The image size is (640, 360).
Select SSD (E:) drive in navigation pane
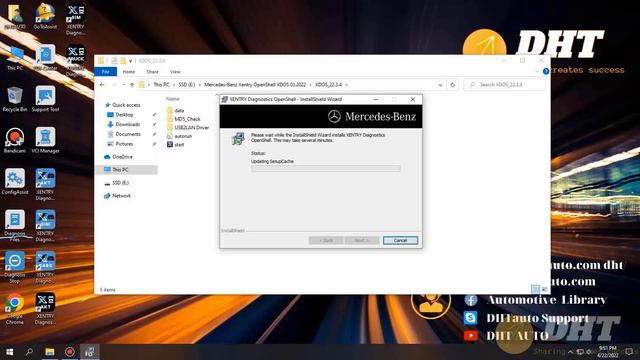tap(120, 183)
